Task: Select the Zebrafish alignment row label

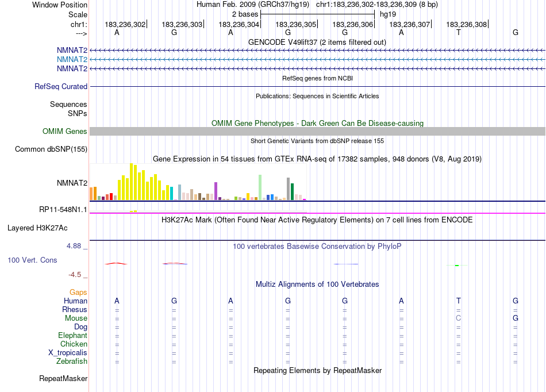Action: click(x=72, y=362)
